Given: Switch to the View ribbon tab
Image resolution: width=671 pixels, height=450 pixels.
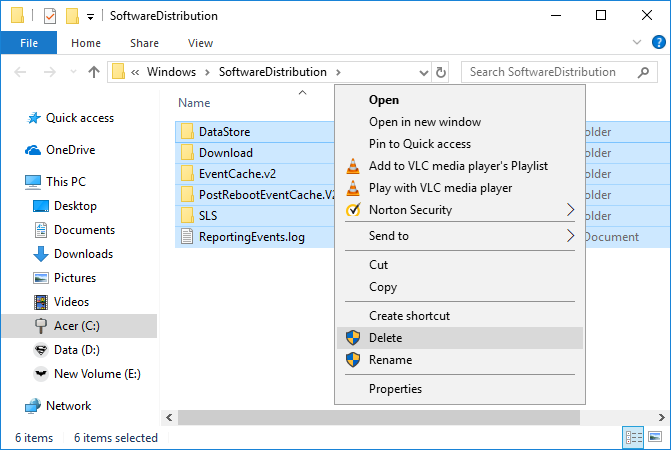Looking at the screenshot, I should click(200, 43).
